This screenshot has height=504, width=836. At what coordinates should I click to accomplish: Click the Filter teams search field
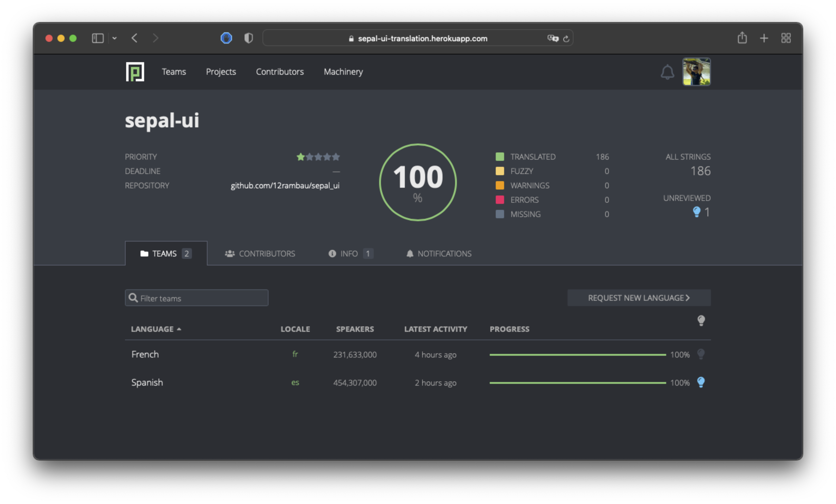point(196,298)
